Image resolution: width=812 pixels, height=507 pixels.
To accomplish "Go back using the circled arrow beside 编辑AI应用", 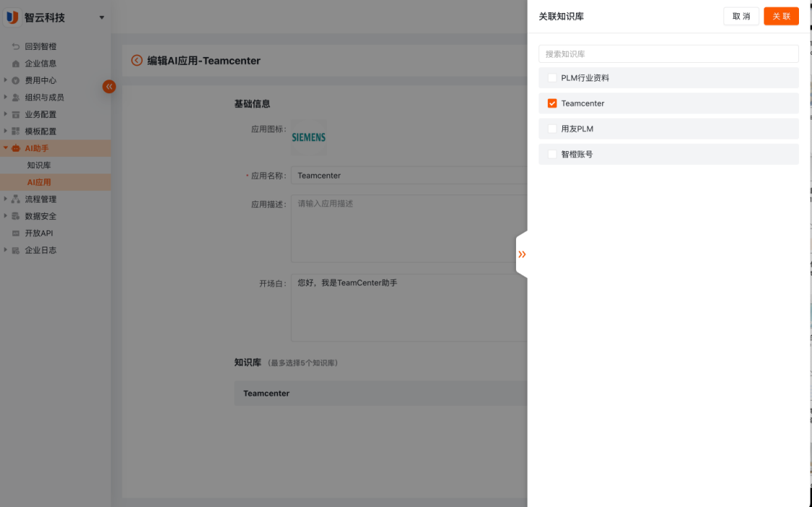I will point(137,61).
